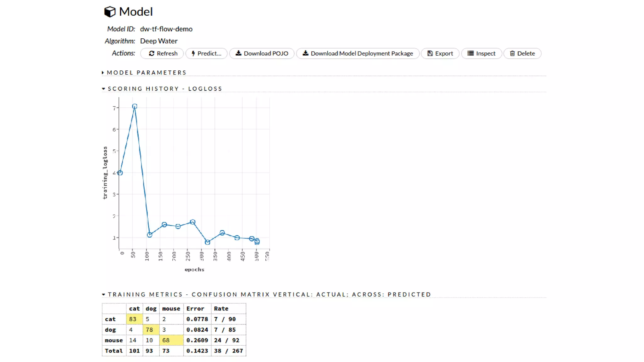644x362 pixels.
Task: Click the Inspect list icon
Action: pos(470,53)
